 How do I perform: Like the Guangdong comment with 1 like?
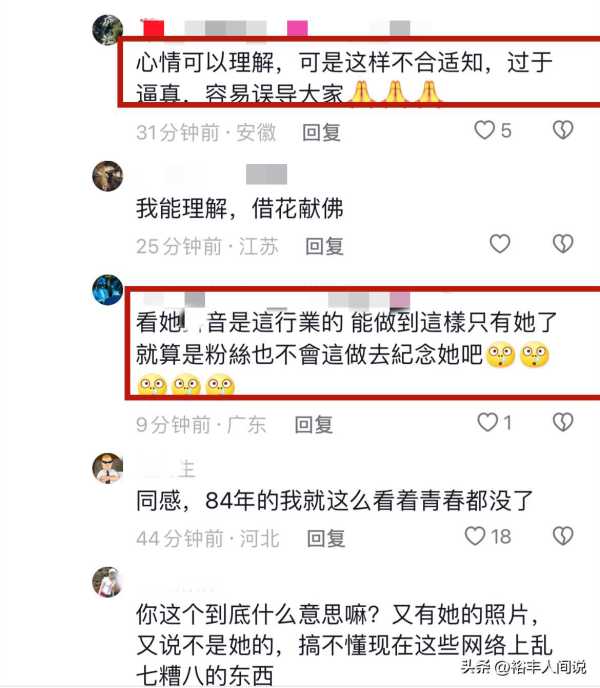[487, 423]
